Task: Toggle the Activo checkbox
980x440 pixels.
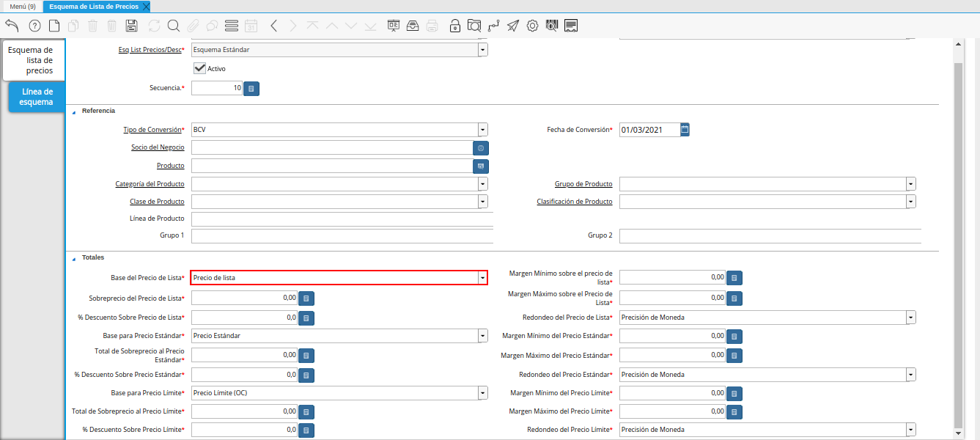Action: pos(199,68)
